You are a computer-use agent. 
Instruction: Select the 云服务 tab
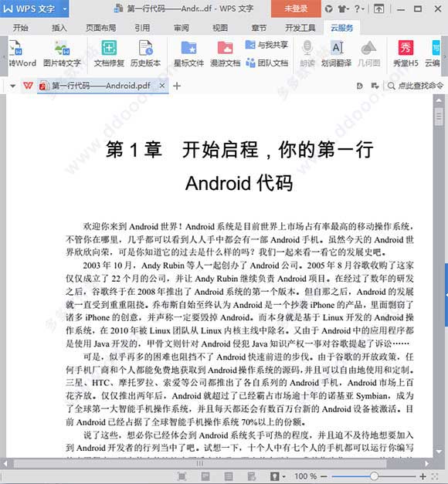(341, 28)
